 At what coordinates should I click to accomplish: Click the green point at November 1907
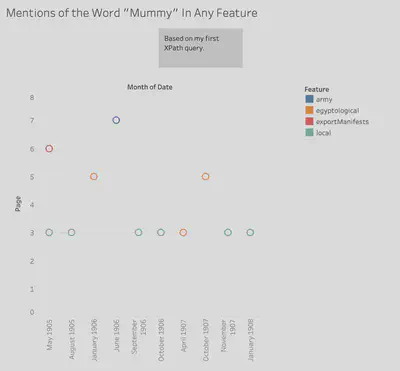228,232
